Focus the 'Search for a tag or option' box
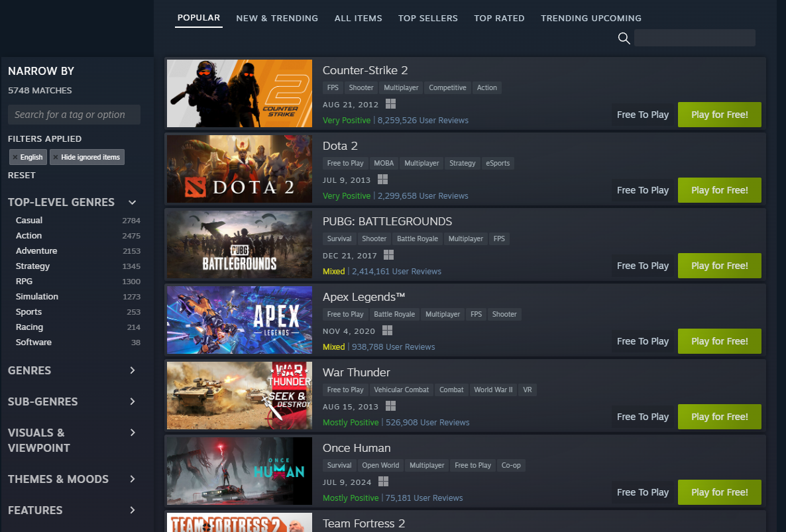 tap(74, 115)
